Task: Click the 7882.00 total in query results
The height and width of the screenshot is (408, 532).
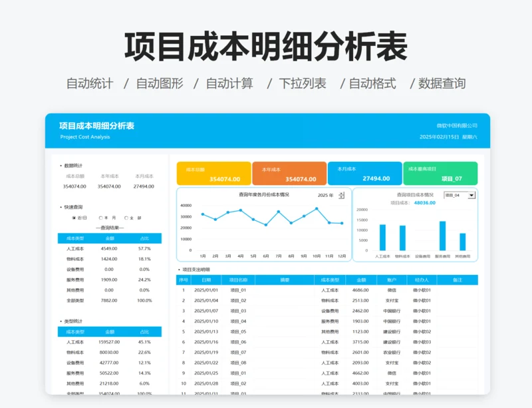Action: [x=109, y=300]
